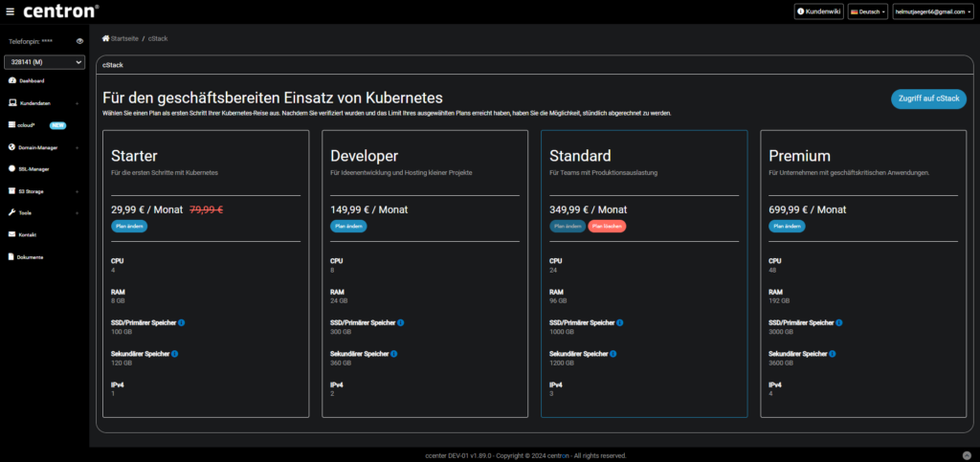Click the ccloud³ server icon
Screen dimensions: 980x462
[11, 125]
